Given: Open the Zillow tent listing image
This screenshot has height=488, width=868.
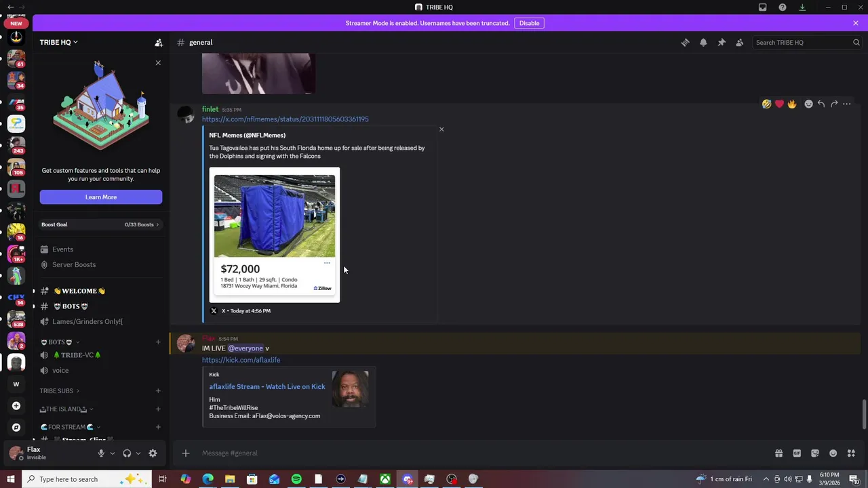Looking at the screenshot, I should tap(275, 235).
